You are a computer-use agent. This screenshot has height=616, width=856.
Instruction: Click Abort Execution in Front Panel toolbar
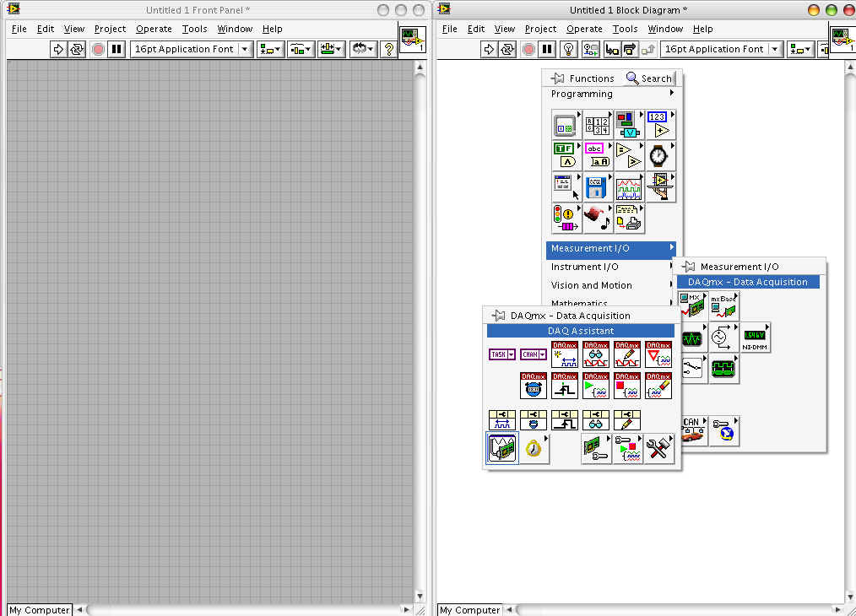98,49
